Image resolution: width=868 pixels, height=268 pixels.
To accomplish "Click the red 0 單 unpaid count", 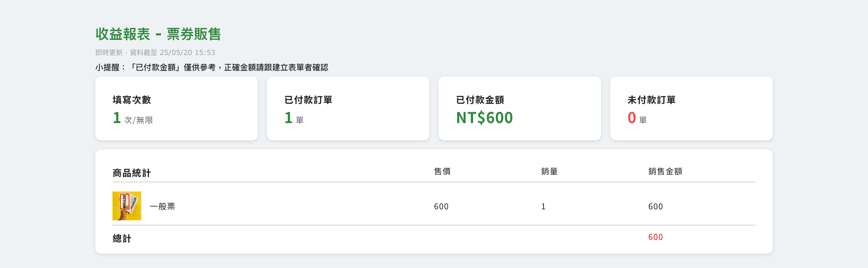I will (637, 118).
